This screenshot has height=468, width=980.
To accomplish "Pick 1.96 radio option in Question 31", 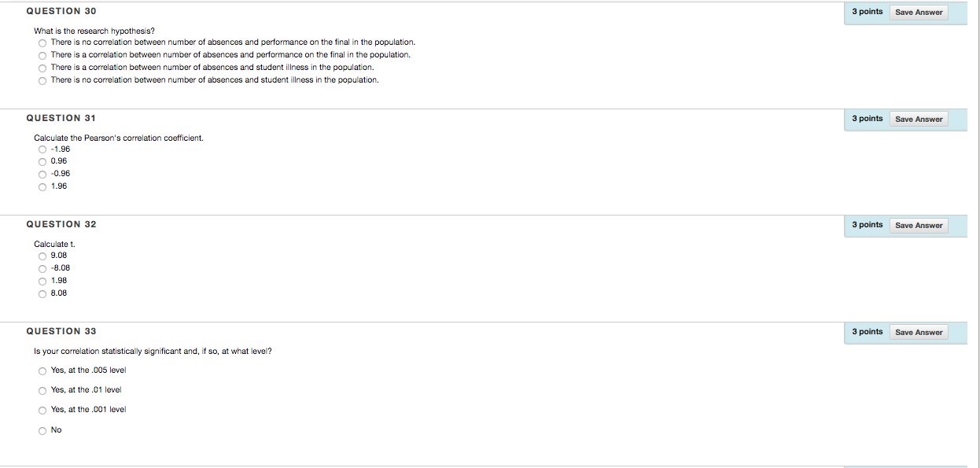I will click(42, 186).
